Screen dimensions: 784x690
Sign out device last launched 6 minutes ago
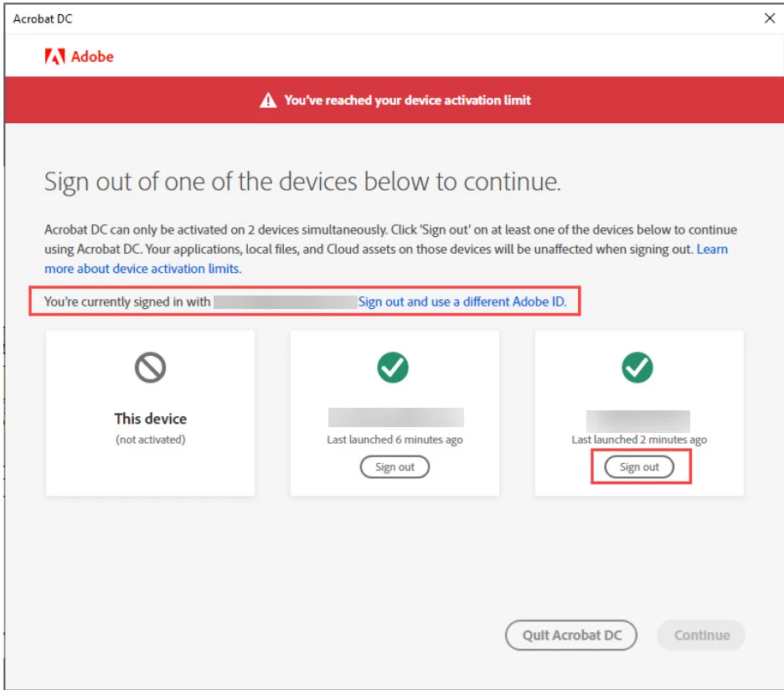point(395,467)
